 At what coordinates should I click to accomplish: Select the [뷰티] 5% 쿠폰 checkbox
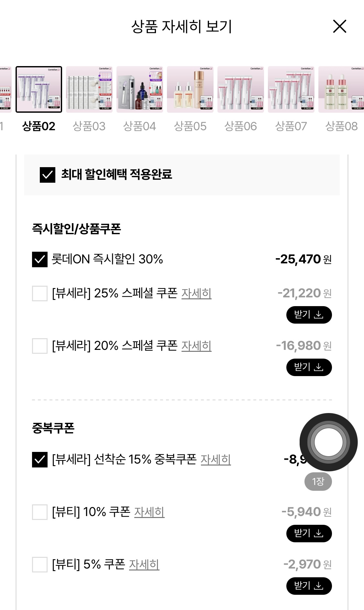click(x=40, y=565)
